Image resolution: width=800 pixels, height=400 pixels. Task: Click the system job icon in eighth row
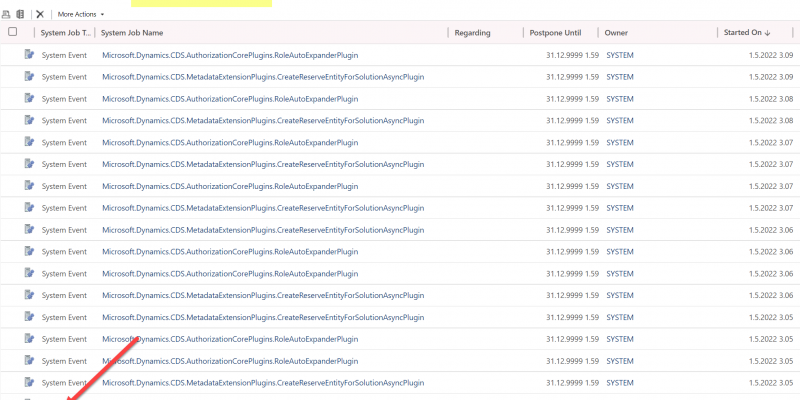pyautogui.click(x=30, y=208)
